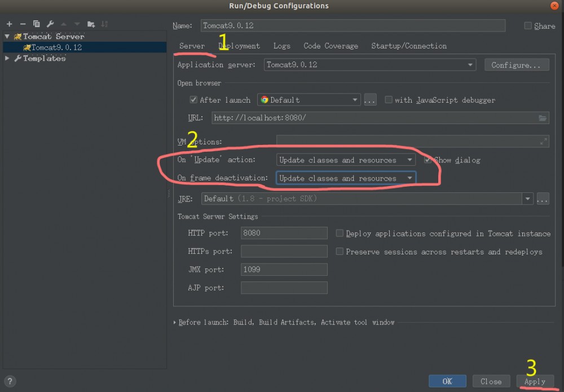Click the HTTP port input field
The image size is (564, 392).
pyautogui.click(x=284, y=233)
